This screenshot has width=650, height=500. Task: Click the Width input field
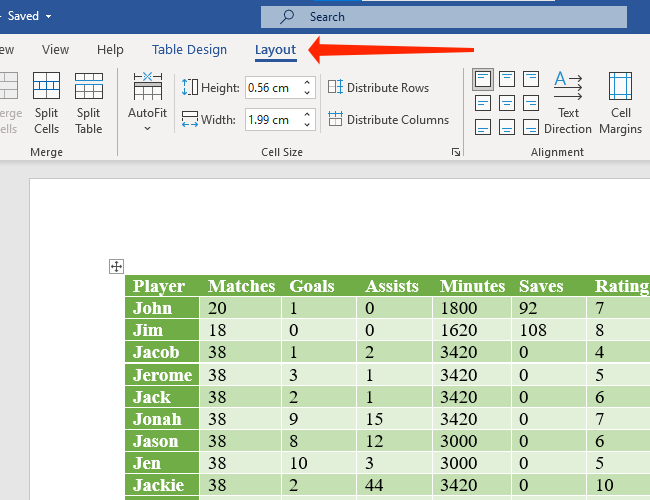271,120
